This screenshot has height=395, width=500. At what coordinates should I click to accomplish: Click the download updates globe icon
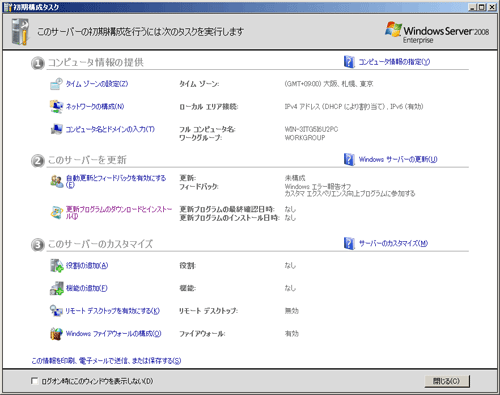[x=57, y=212]
